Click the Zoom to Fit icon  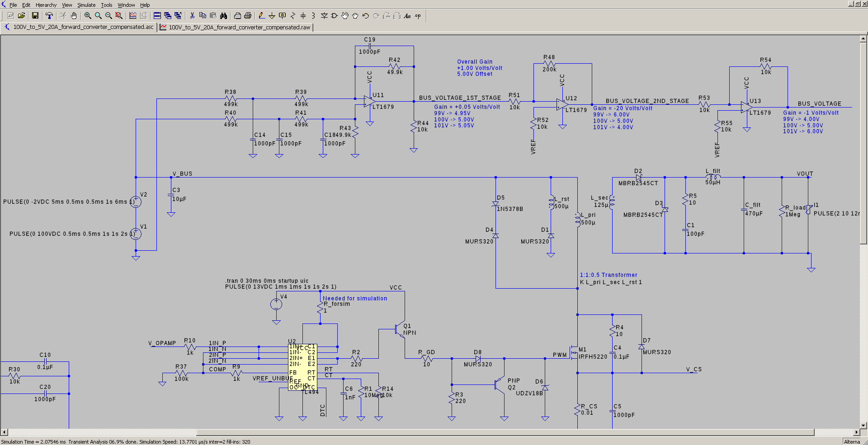pos(119,16)
